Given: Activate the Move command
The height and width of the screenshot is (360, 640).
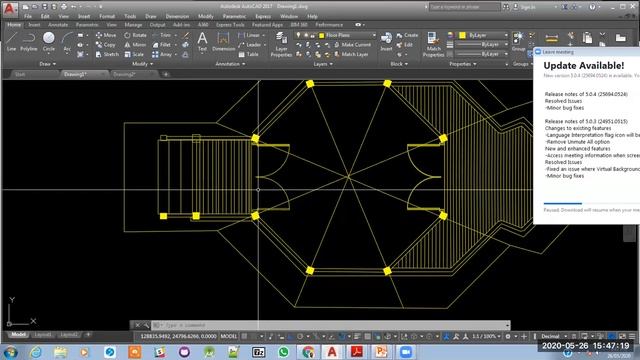Looking at the screenshot, I should point(106,35).
